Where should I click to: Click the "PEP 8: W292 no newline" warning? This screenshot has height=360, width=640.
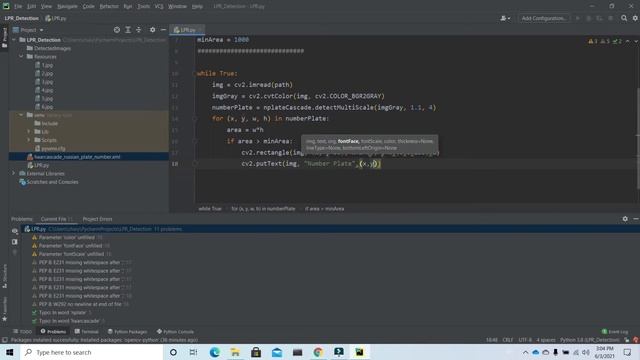tap(80, 304)
